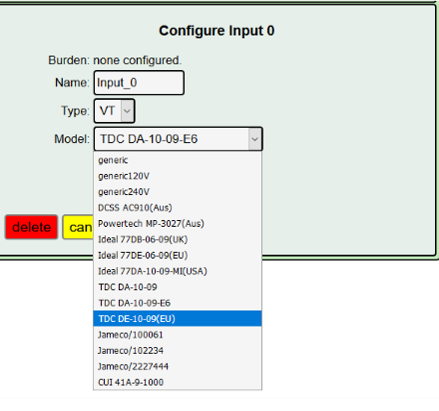Select Jameco/100061 model

pyautogui.click(x=177, y=335)
